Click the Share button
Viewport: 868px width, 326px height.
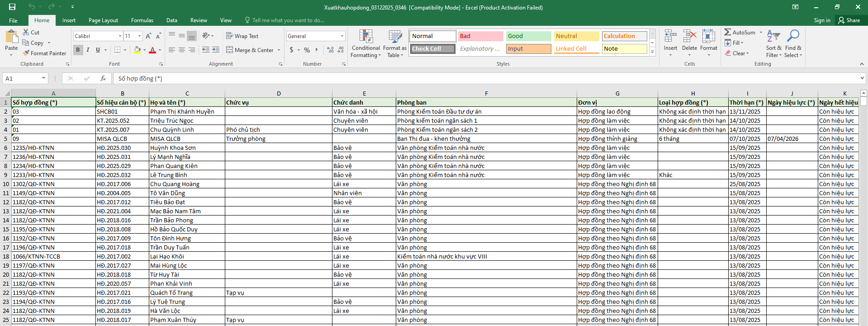(849, 20)
